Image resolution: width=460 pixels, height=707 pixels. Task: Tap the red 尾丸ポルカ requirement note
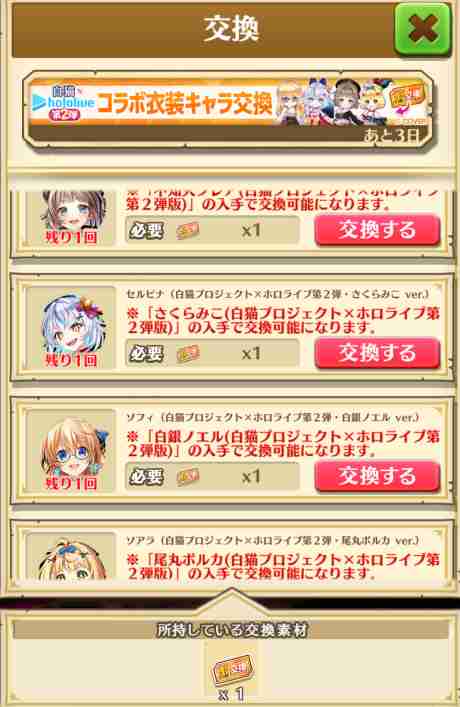283,566
